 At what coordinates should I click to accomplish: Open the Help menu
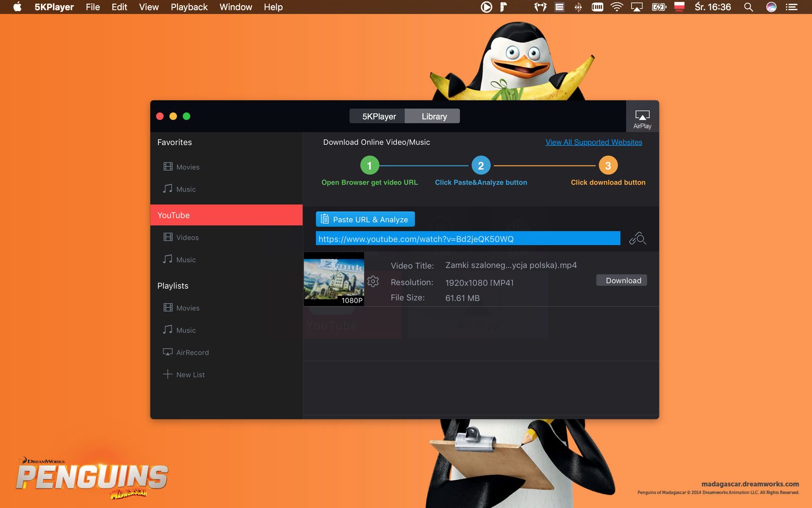[x=273, y=7]
